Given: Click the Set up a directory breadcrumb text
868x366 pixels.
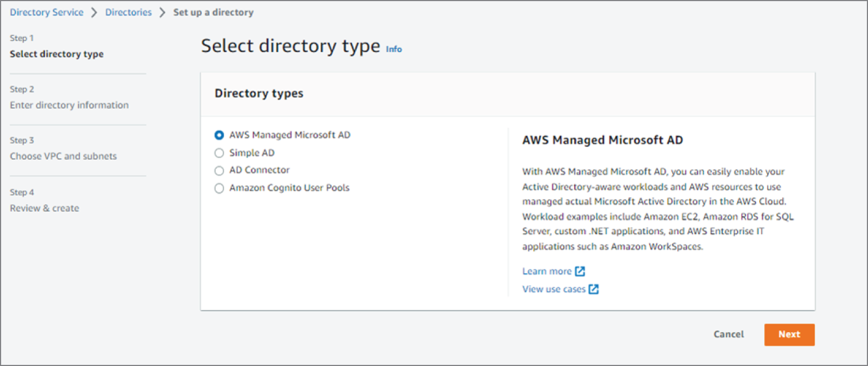Looking at the screenshot, I should pos(214,12).
